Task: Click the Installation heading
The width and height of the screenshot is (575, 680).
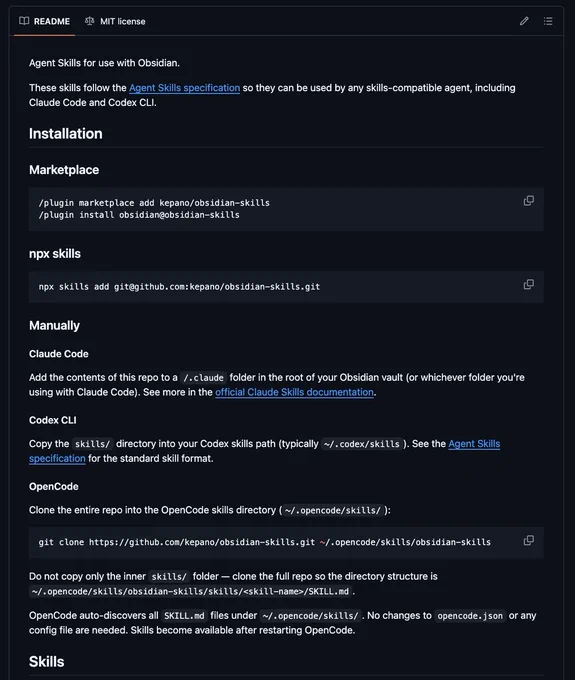Action: point(65,134)
